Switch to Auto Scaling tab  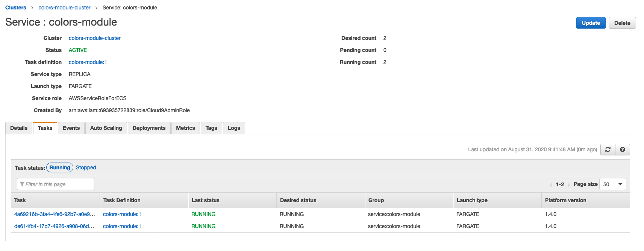tap(106, 128)
